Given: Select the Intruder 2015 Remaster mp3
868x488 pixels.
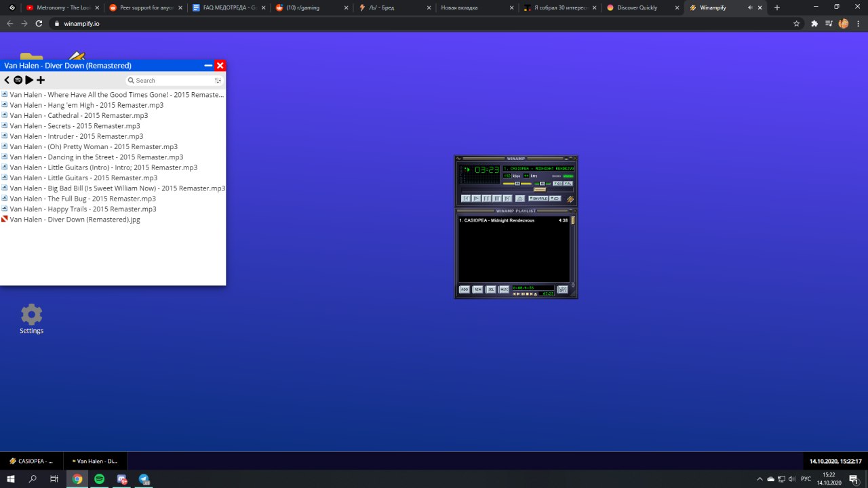Looking at the screenshot, I should coord(72,136).
